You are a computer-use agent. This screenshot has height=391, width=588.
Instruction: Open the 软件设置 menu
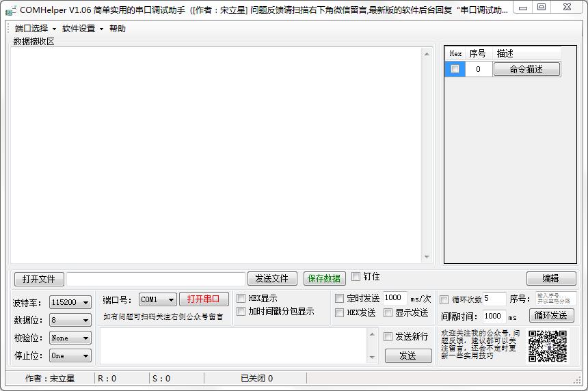[x=83, y=29]
